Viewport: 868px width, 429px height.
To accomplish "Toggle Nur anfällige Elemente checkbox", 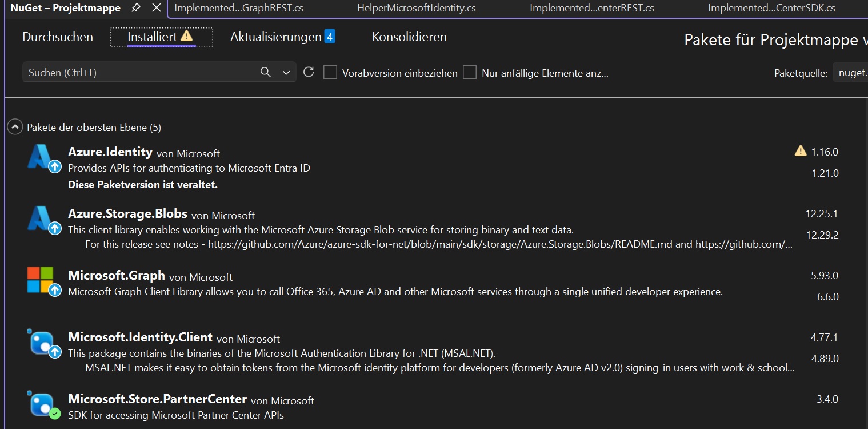I will (470, 72).
